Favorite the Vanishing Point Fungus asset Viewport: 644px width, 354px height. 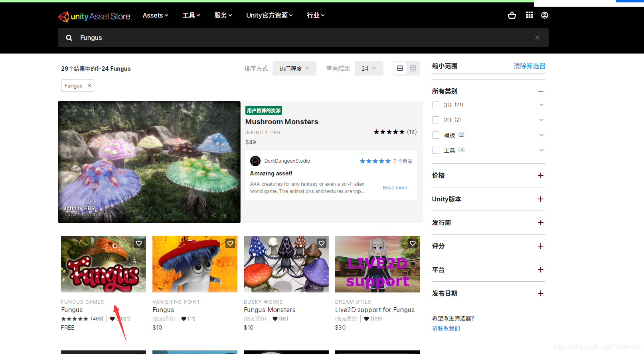[230, 243]
